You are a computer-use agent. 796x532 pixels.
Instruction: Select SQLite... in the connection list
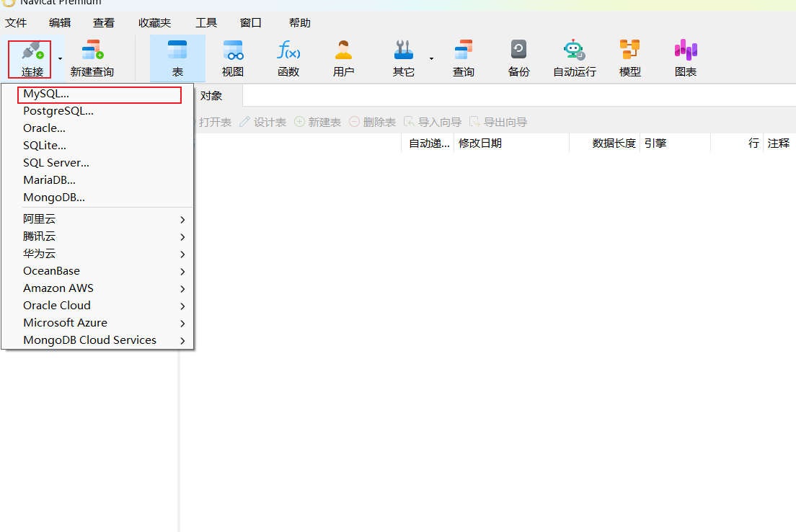point(45,146)
